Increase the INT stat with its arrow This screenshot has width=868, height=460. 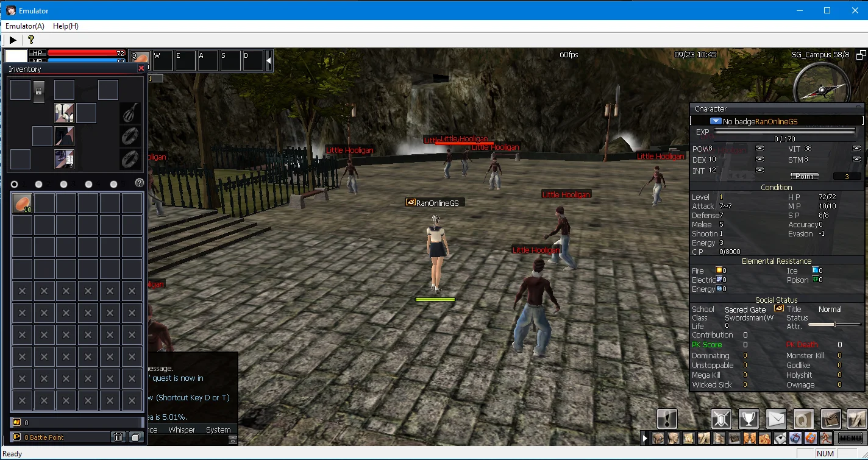pos(759,170)
